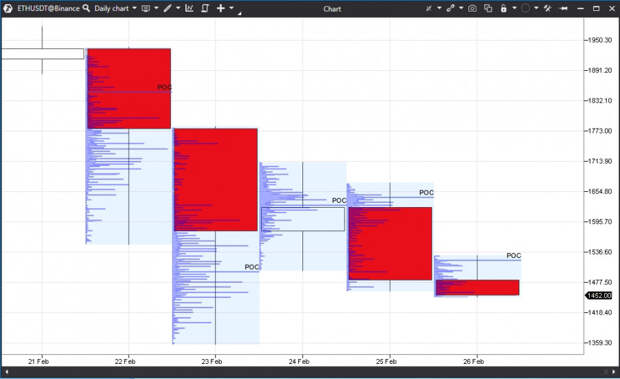This screenshot has height=379, width=620.
Task: Maximize the chart window
Action: pyautogui.click(x=596, y=8)
